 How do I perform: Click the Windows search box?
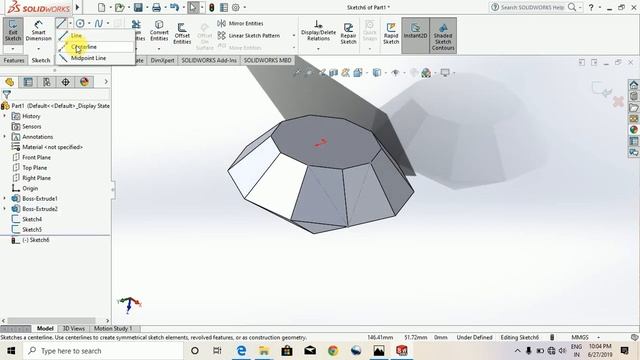pyautogui.click(x=103, y=351)
